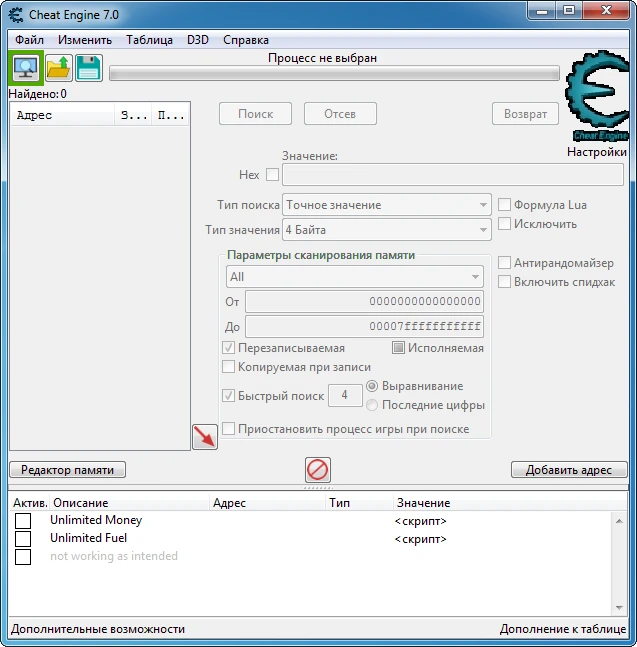This screenshot has width=637, height=647.
Task: Click the red clear-list prohibition icon
Action: [x=318, y=470]
